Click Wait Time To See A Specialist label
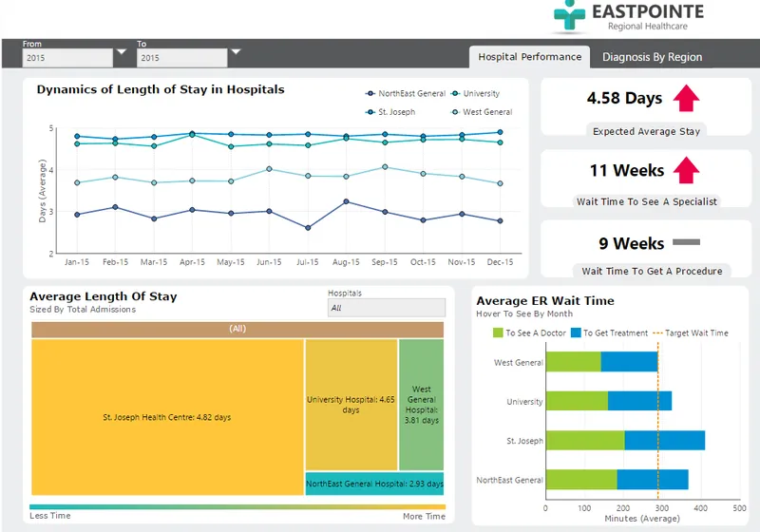The height and width of the screenshot is (532, 760). click(x=646, y=201)
